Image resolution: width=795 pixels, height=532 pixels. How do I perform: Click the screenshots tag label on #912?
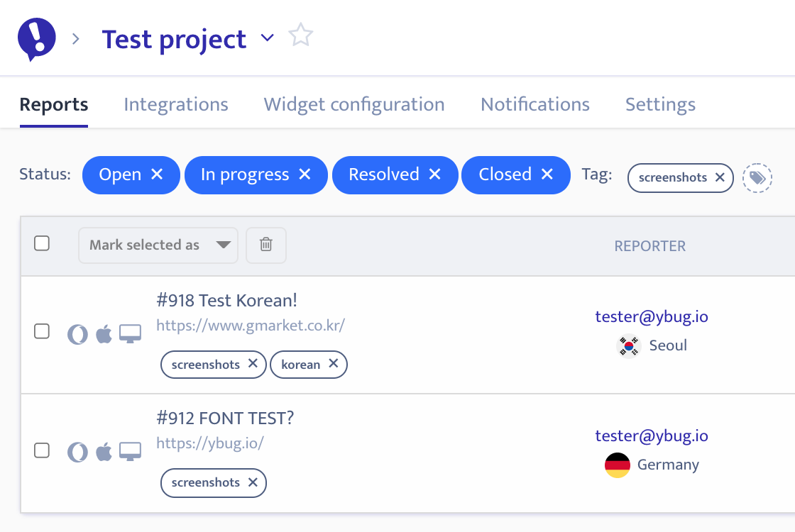(205, 483)
